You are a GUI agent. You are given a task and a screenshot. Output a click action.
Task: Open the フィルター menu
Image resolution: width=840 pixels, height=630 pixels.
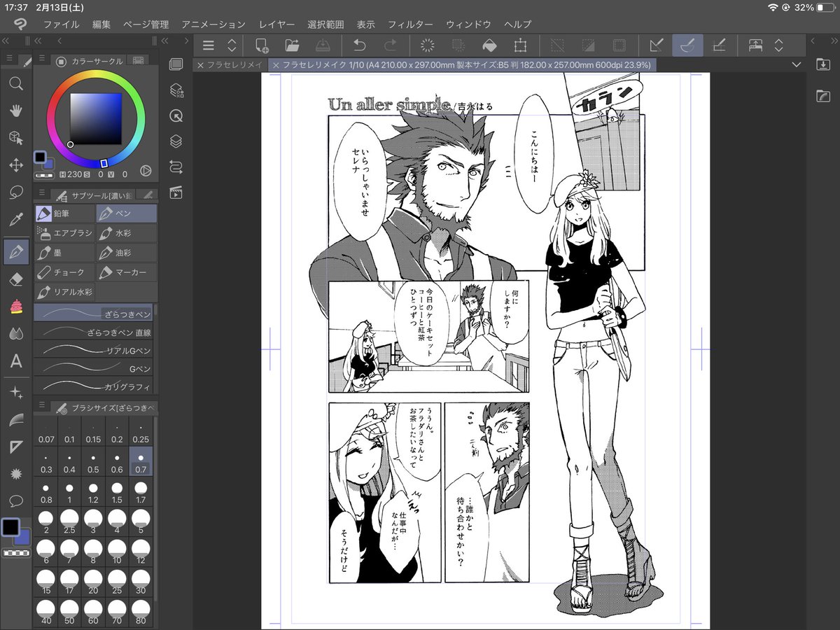pos(411,24)
